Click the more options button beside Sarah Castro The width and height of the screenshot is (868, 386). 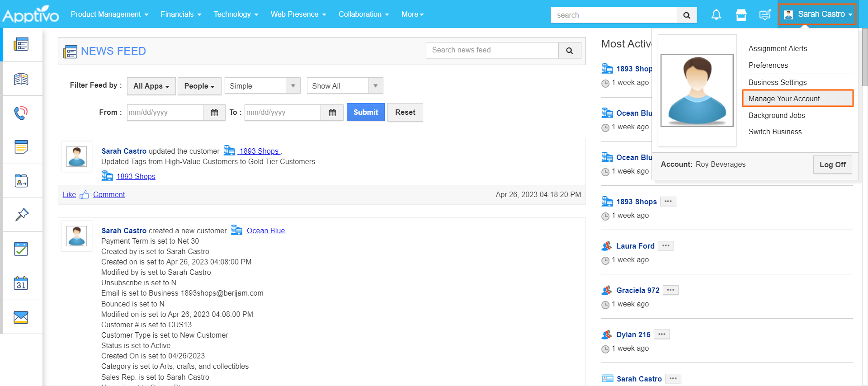(x=673, y=379)
